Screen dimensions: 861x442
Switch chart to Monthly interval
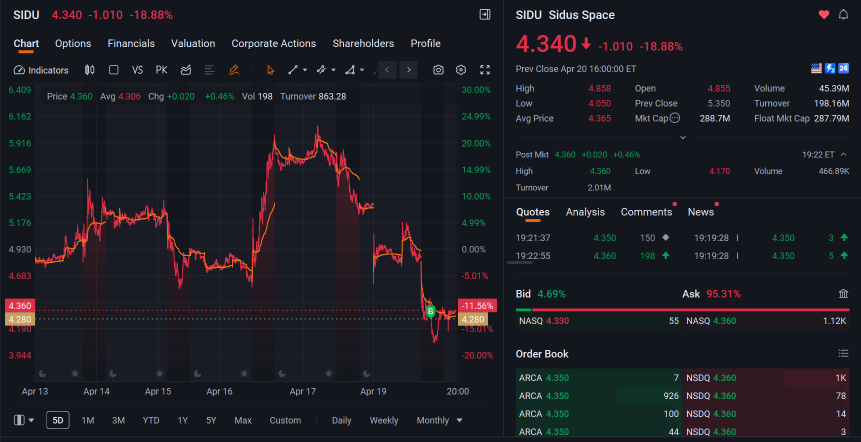click(x=433, y=421)
